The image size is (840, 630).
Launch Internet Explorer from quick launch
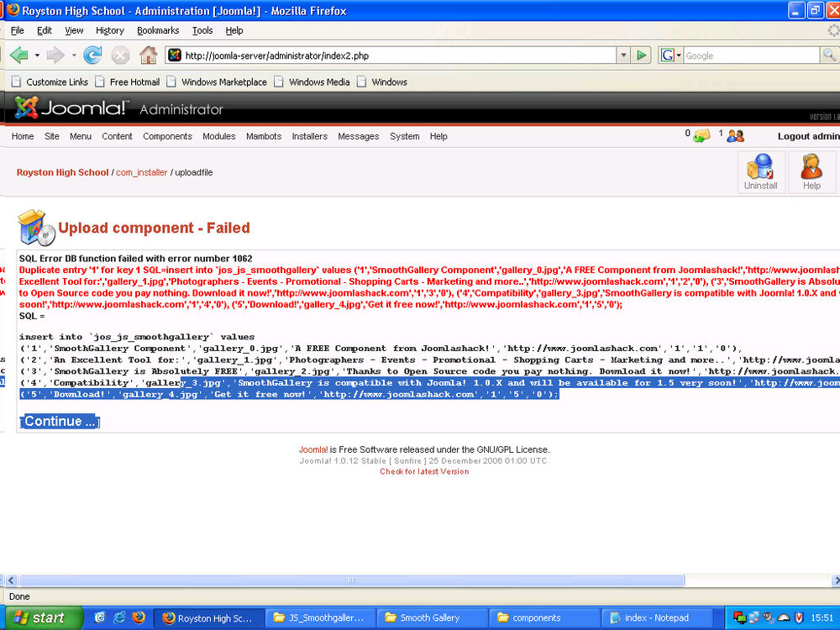point(119,617)
